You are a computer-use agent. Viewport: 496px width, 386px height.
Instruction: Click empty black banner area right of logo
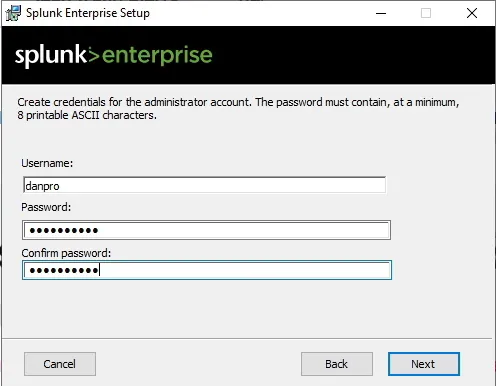(353, 55)
